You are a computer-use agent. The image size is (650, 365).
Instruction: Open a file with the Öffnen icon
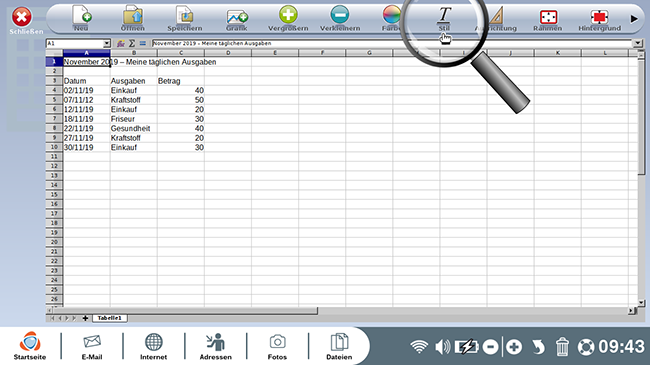point(133,18)
